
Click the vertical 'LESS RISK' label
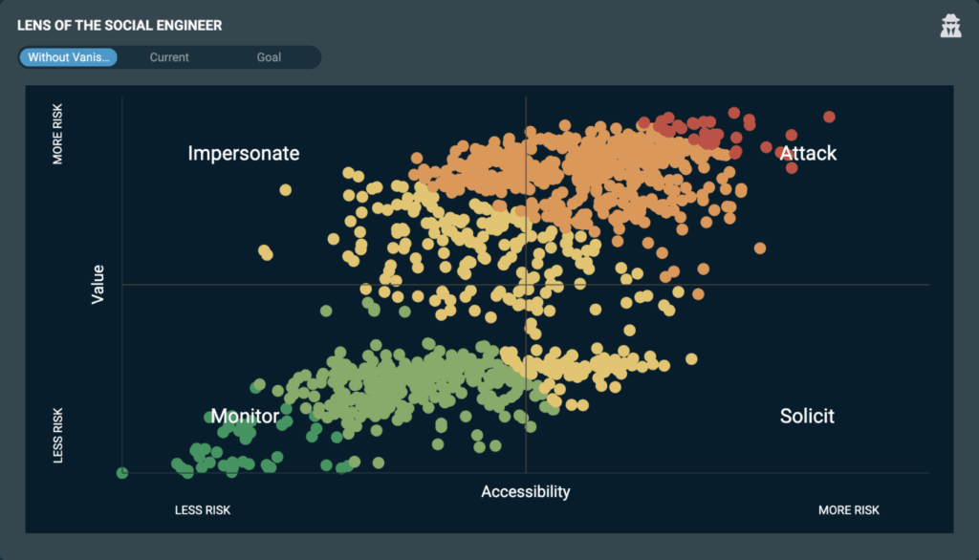pyautogui.click(x=58, y=436)
